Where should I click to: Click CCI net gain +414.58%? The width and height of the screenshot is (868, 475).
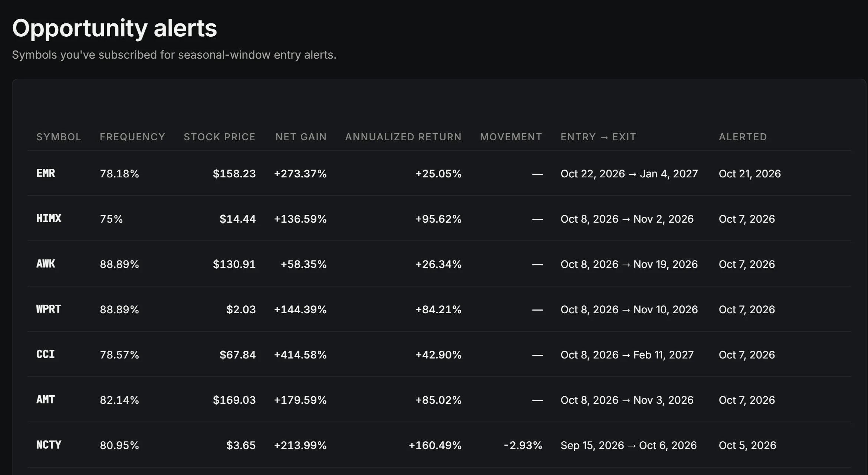(x=300, y=355)
